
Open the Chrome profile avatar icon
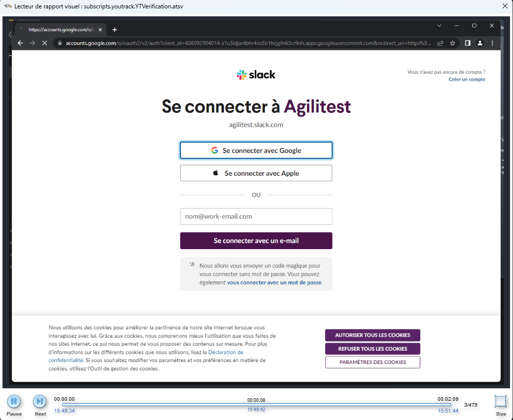tap(480, 43)
